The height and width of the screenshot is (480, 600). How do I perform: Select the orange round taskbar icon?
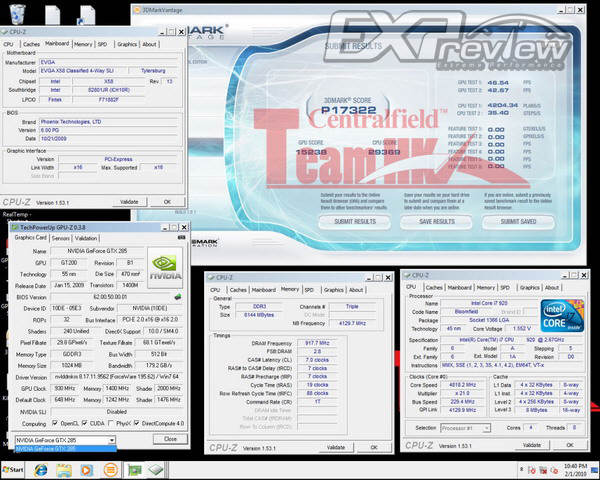coord(111,470)
